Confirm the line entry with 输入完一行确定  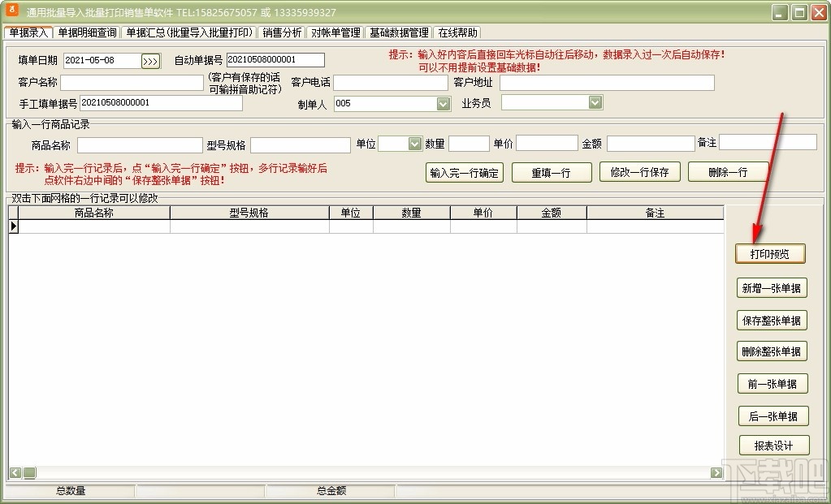[463, 172]
